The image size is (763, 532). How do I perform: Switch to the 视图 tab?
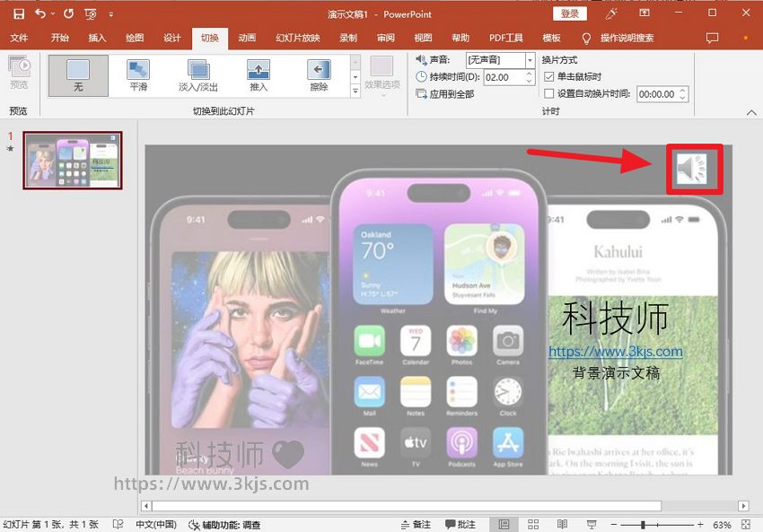tap(423, 38)
